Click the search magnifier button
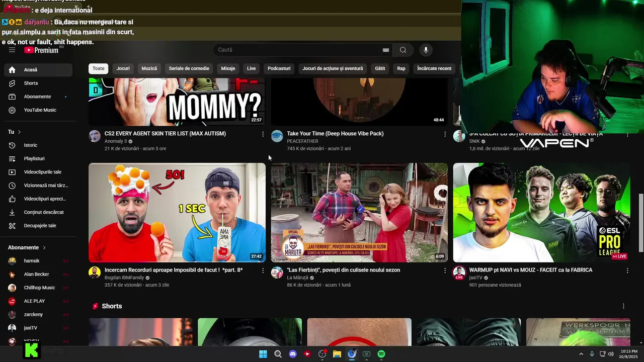This screenshot has height=362, width=644. point(403,50)
